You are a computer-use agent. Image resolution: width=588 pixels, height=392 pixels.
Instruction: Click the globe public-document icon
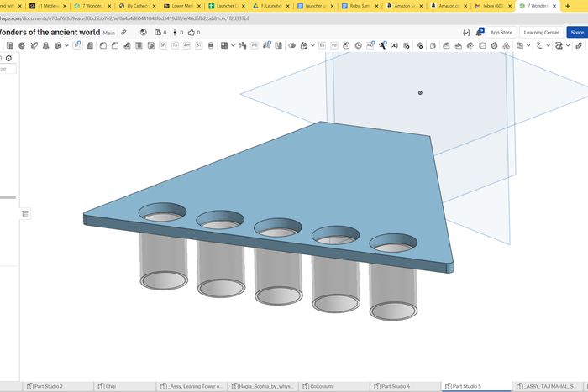pyautogui.click(x=144, y=32)
